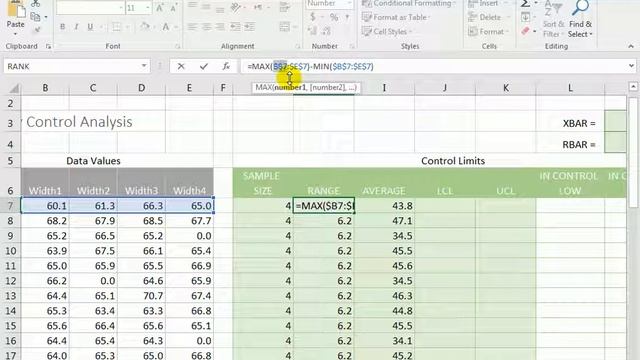
Task: Click the AVERAGE cell showing 43.8
Action: [384, 206]
